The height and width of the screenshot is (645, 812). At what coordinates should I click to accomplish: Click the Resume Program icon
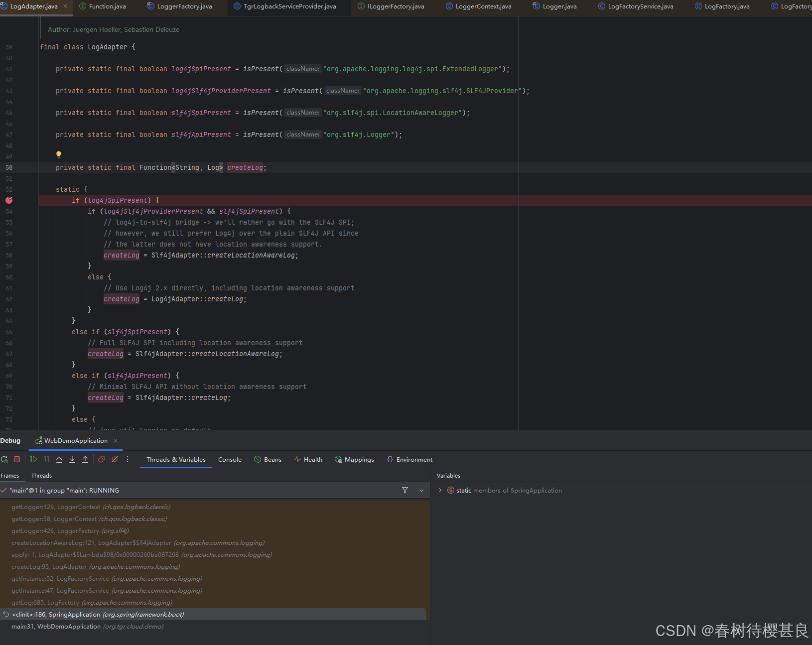tap(33, 459)
